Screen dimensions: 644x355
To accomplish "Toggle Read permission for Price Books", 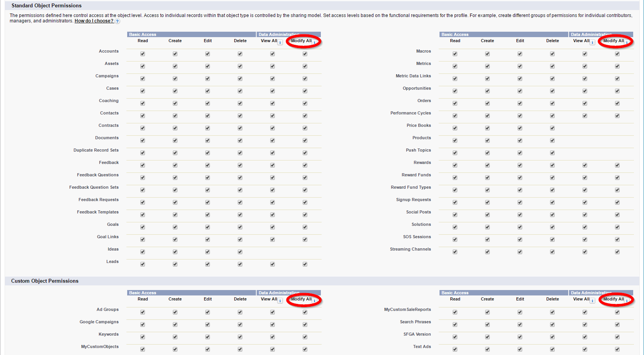I will (455, 128).
